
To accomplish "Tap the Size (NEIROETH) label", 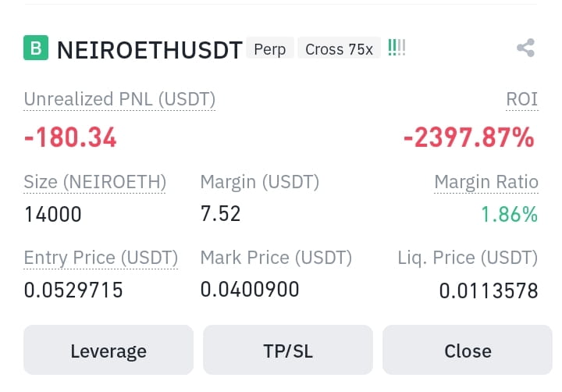I will [95, 182].
